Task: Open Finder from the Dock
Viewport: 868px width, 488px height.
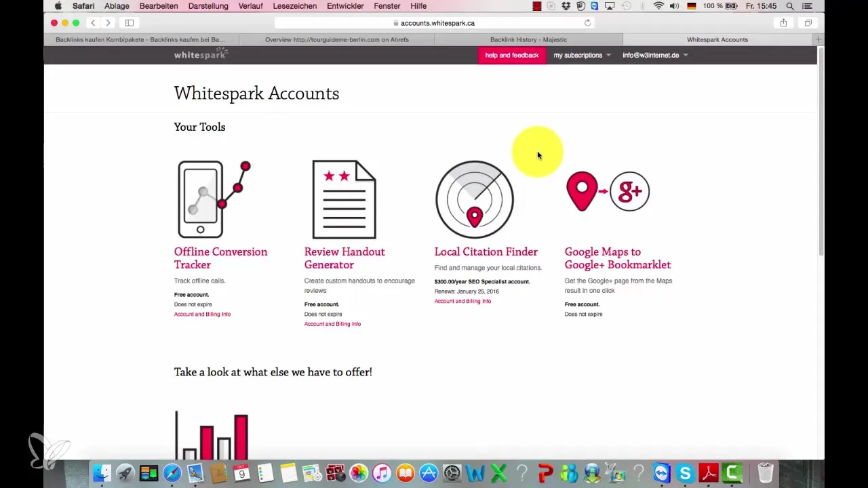Action: tap(101, 473)
